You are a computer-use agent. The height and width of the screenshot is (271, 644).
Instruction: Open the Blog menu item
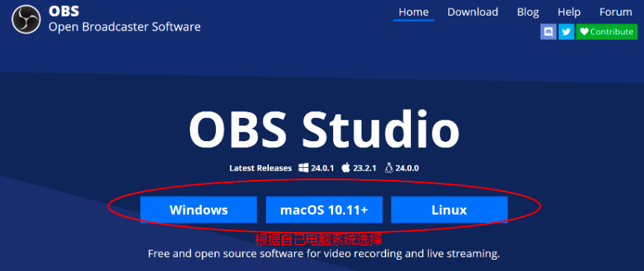(527, 12)
